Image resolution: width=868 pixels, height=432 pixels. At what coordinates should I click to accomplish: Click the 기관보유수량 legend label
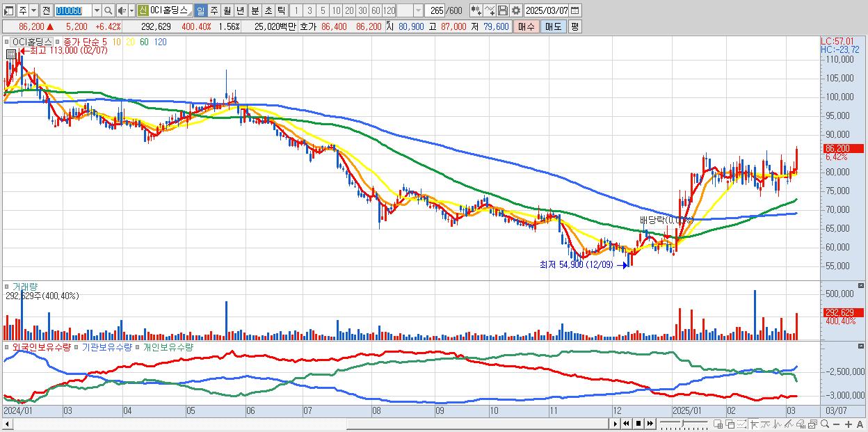tap(106, 346)
